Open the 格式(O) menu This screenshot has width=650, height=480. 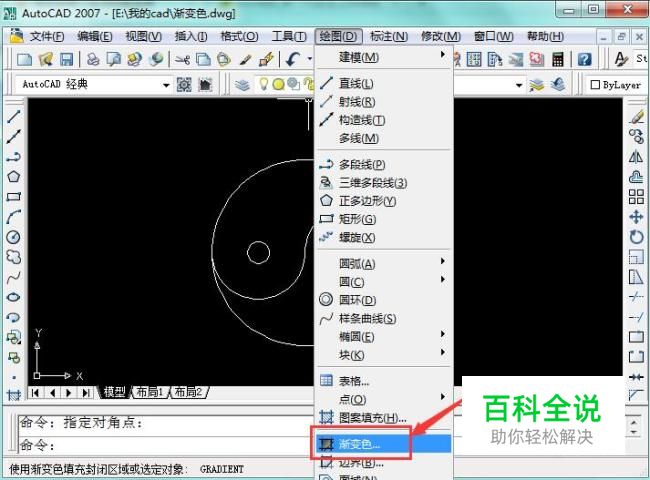point(239,37)
